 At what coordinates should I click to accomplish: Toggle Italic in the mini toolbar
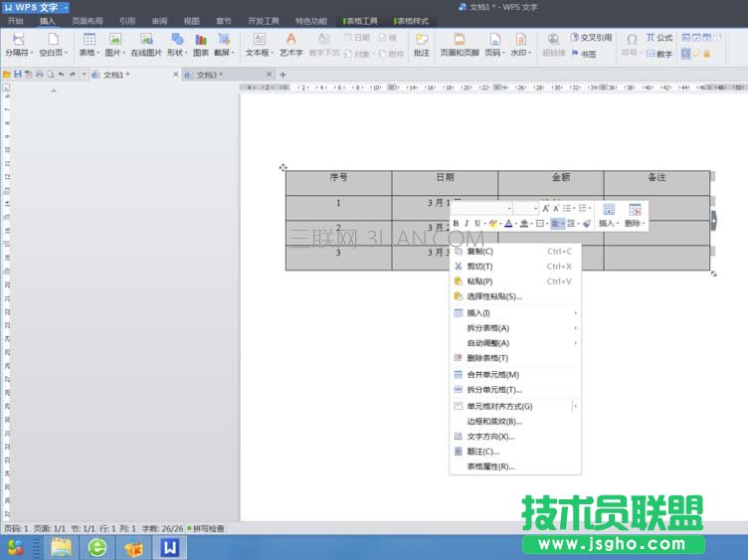pyautogui.click(x=467, y=223)
